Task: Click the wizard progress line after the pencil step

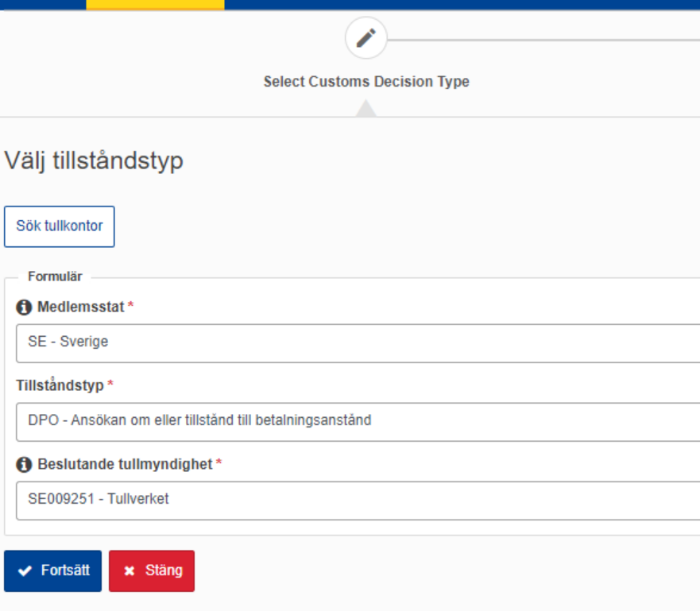Action: tap(543, 40)
